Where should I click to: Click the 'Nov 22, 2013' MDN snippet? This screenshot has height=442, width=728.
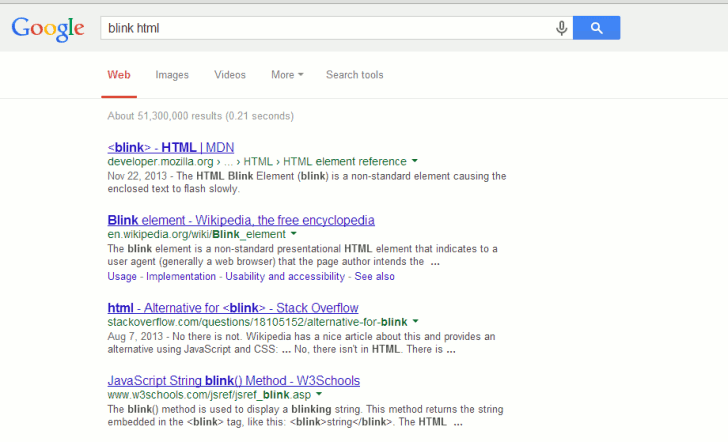tap(306, 182)
